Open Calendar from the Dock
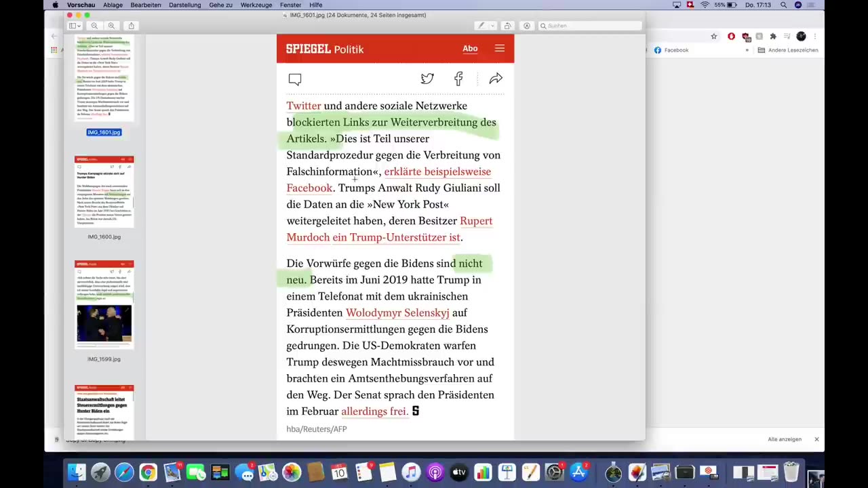This screenshot has height=488, width=868. pyautogui.click(x=339, y=472)
